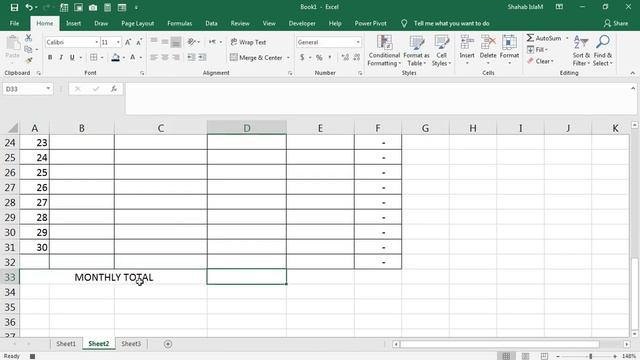Save the workbook from Quick Access Toolbar
640x360 pixels.
(14, 7)
